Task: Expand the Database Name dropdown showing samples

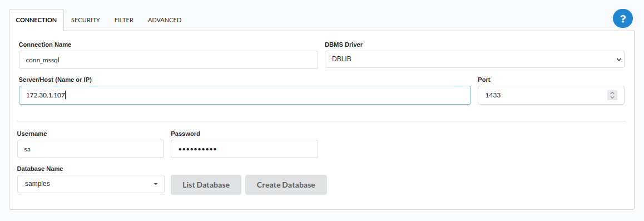Action: point(90,184)
